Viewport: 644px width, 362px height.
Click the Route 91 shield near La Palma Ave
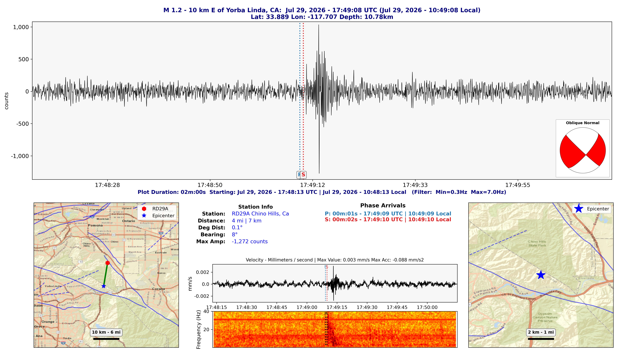coord(110,293)
